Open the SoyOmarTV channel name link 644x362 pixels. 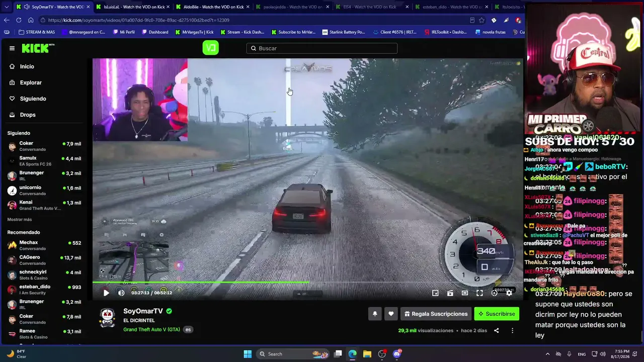[x=143, y=311]
